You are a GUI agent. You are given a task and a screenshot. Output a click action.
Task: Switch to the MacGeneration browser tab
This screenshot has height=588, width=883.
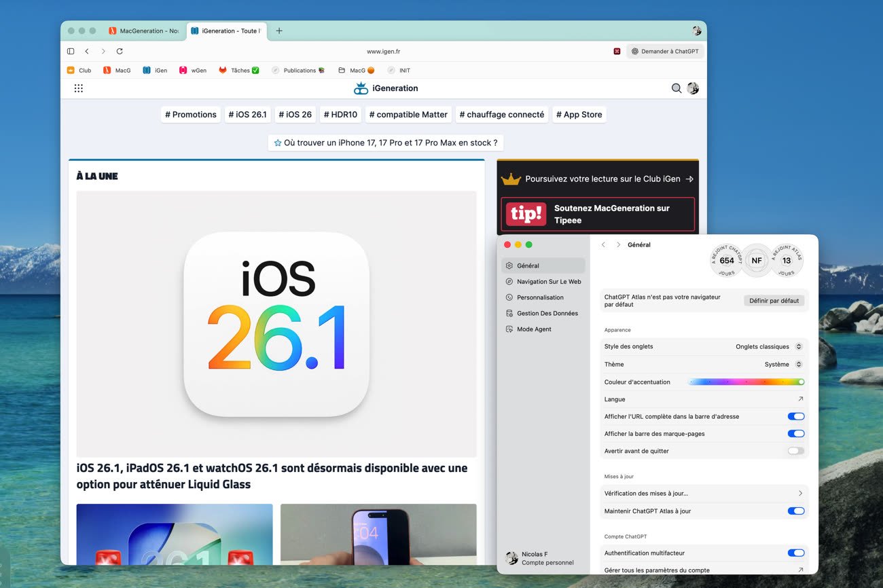click(x=144, y=31)
